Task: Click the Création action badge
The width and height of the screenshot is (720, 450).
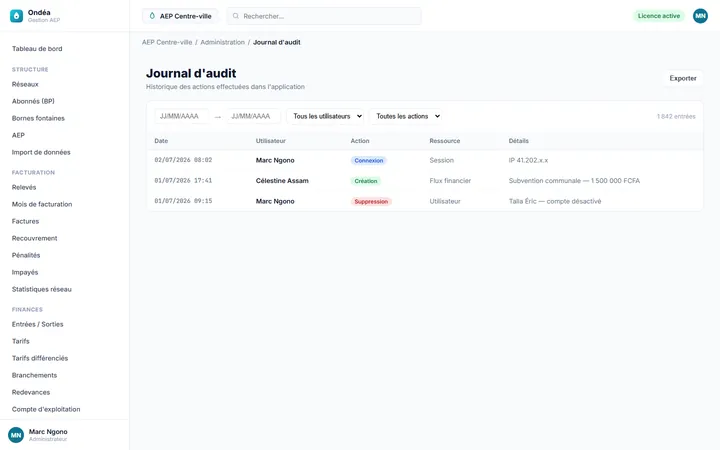Action: [366, 181]
